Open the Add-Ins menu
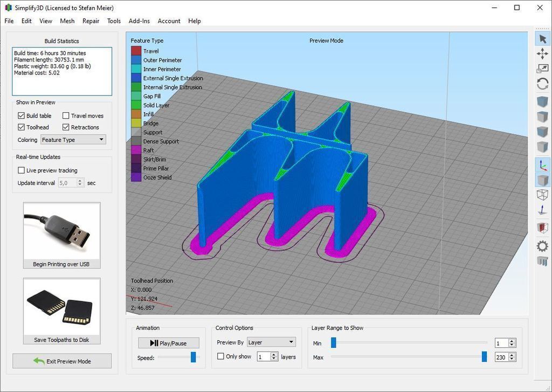This screenshot has height=392, width=552. pos(139,21)
